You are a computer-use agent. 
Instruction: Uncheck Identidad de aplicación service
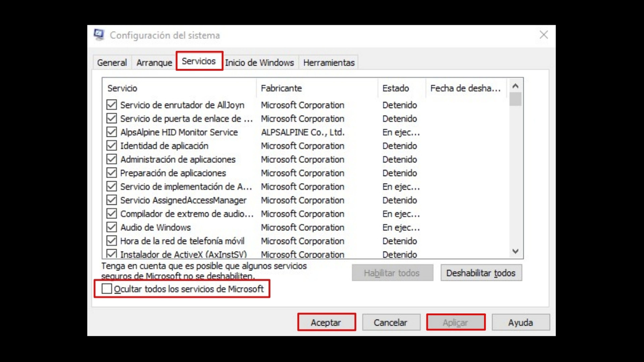112,145
